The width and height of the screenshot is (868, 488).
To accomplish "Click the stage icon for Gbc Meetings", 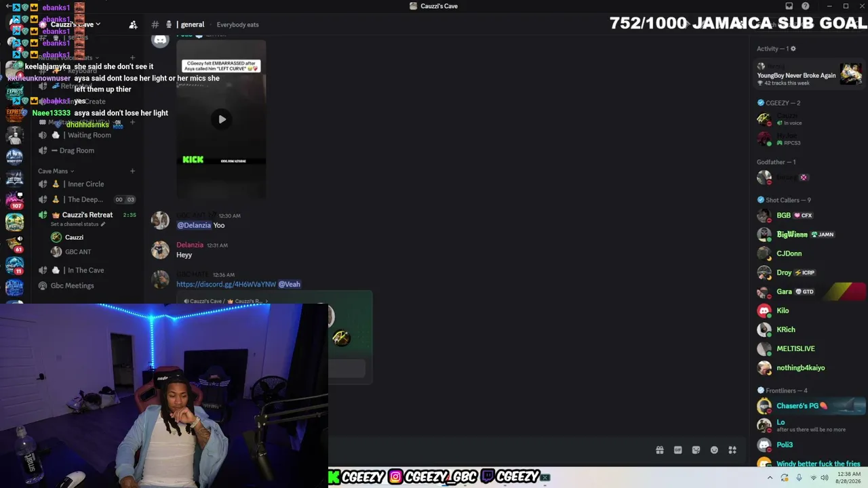I will pyautogui.click(x=43, y=286).
